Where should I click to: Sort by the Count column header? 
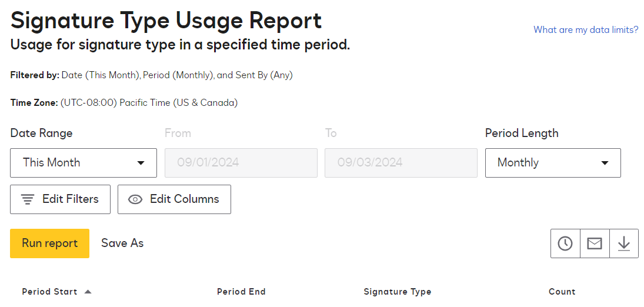(562, 292)
